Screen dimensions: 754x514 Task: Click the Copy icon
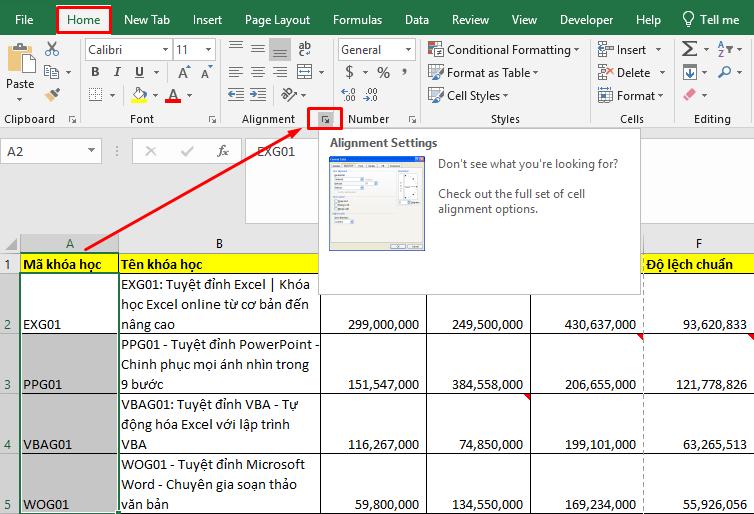click(51, 72)
